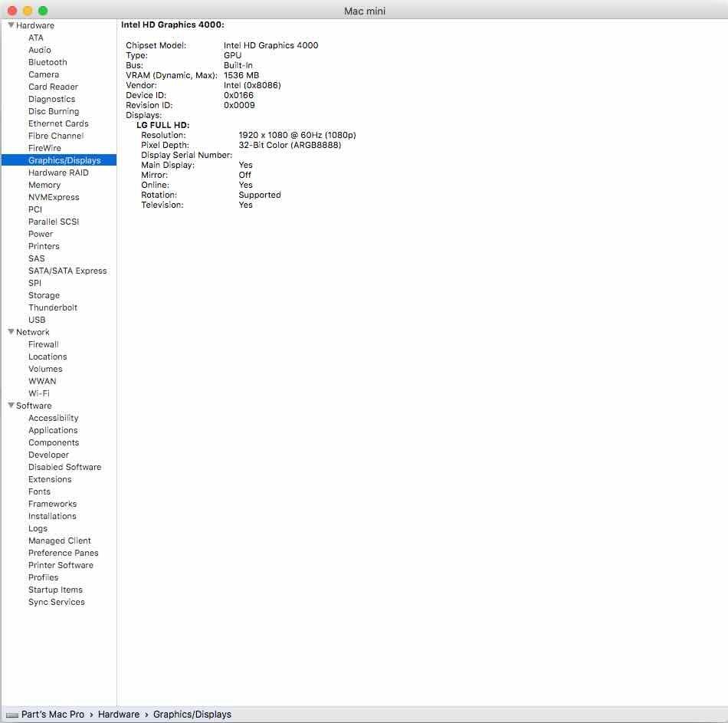
Task: Select Volumes under Network
Action: (x=45, y=369)
